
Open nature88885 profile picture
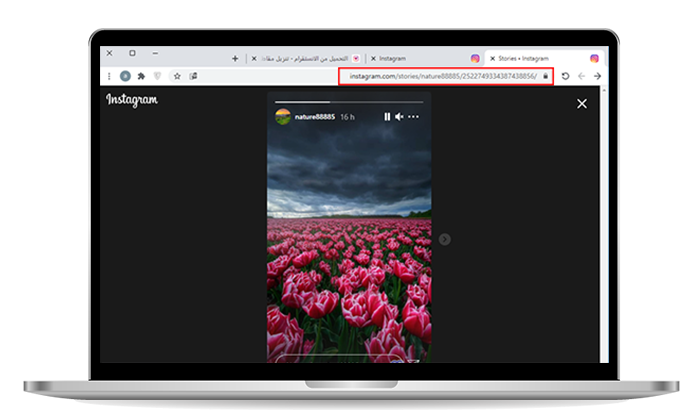point(283,116)
